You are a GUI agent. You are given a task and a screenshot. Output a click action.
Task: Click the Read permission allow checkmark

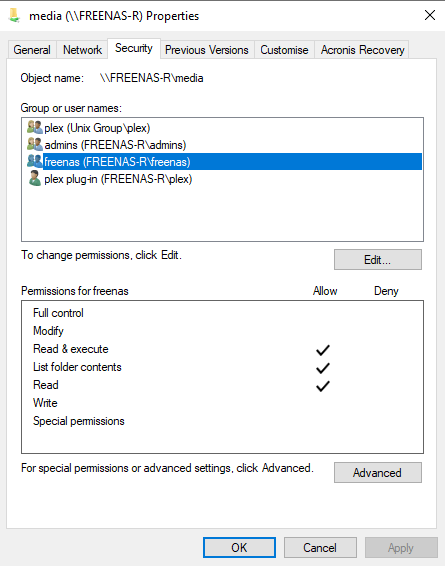323,386
